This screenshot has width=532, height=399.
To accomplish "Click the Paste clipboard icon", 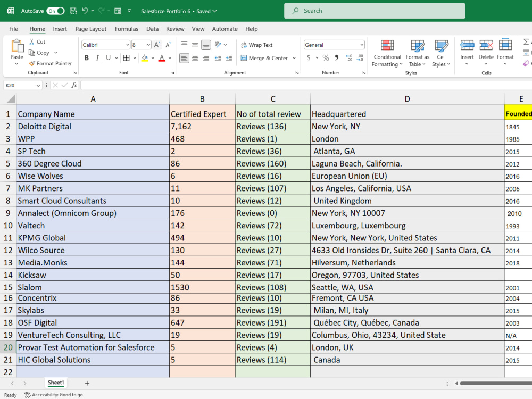I will pos(17,46).
